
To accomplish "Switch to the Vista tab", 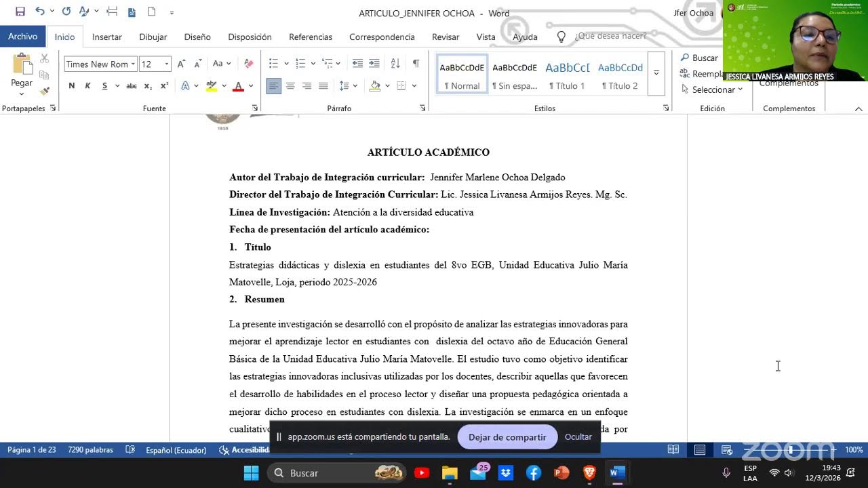I will (486, 37).
